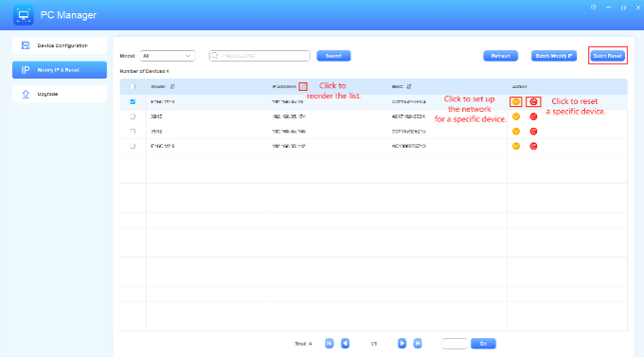Open the Model dropdown set to All
This screenshot has height=357, width=644.
[168, 56]
